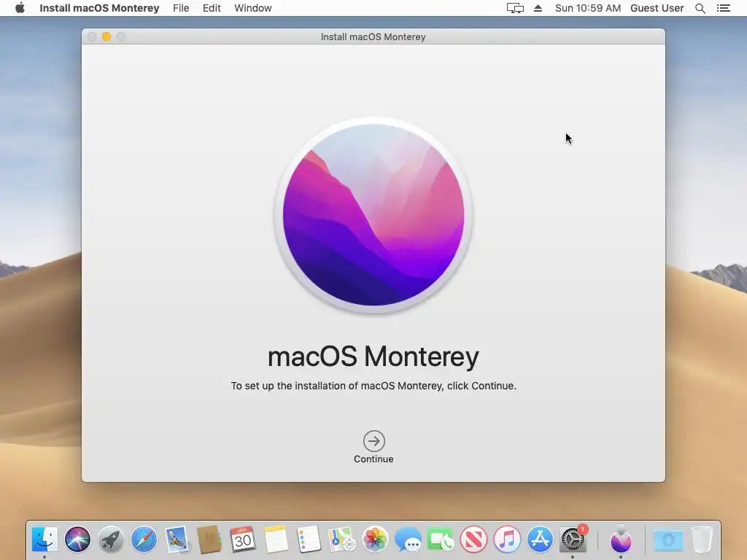Click the eject icon in menu bar
Screen dimensions: 747x560
pos(538,8)
